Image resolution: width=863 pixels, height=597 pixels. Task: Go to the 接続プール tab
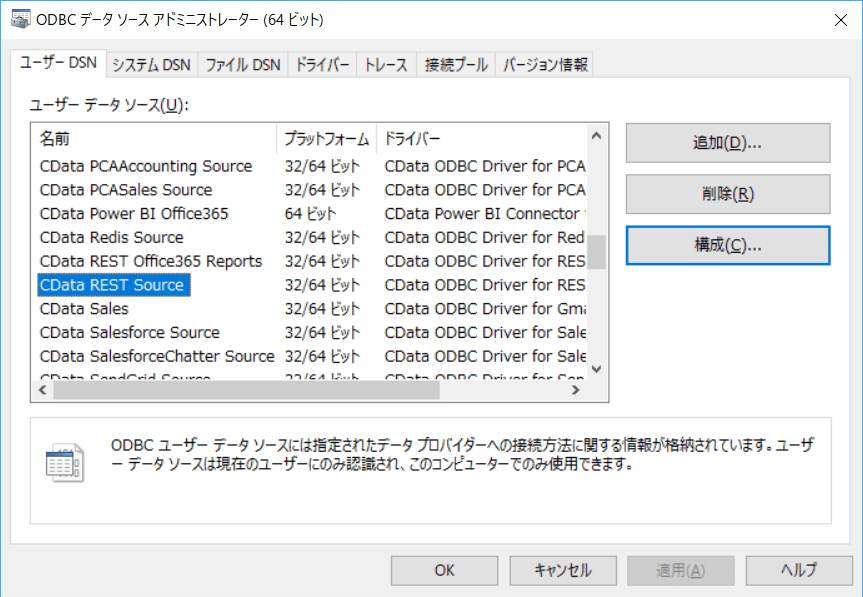tap(456, 65)
